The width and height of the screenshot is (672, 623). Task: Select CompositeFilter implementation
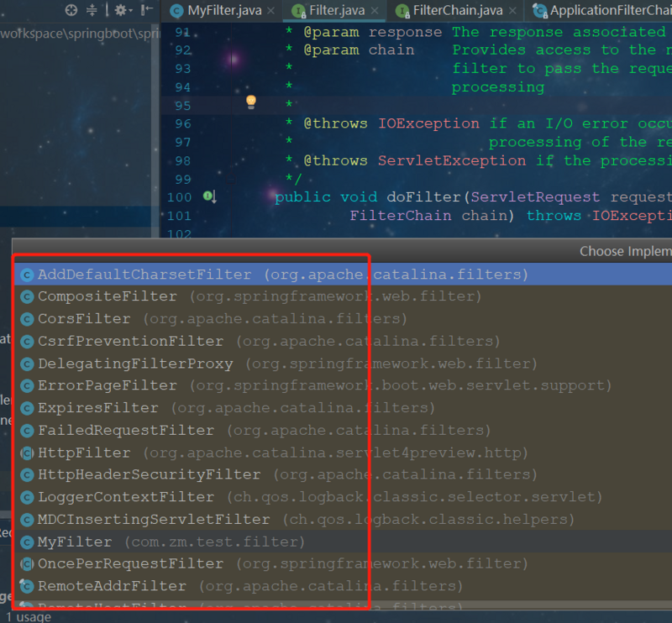[343, 296]
